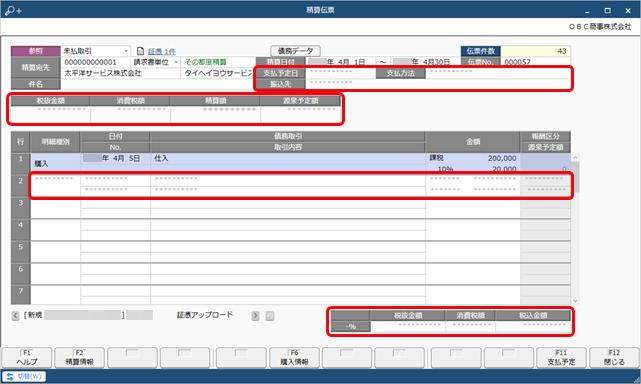Screen dimensions: 641x384
Task: Click the その都度精算 text
Action: (x=205, y=62)
